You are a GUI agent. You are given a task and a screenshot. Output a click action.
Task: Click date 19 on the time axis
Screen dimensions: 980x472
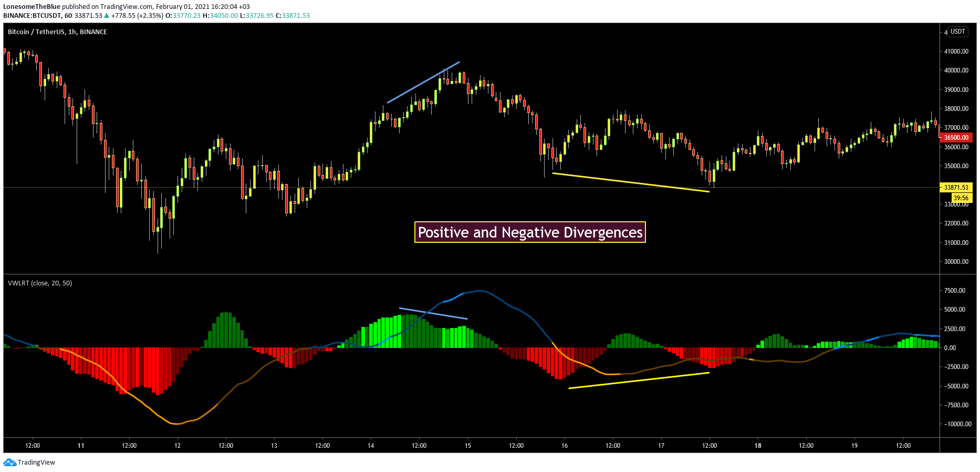pyautogui.click(x=854, y=446)
